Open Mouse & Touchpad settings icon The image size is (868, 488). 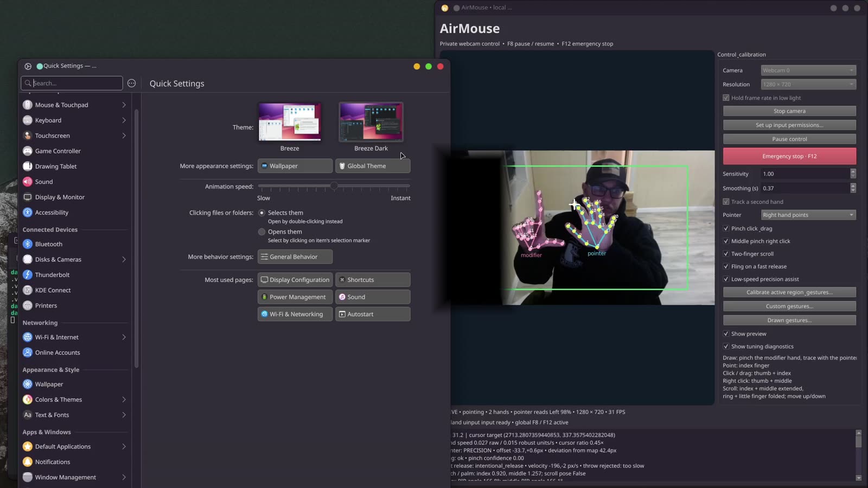pyautogui.click(x=28, y=105)
